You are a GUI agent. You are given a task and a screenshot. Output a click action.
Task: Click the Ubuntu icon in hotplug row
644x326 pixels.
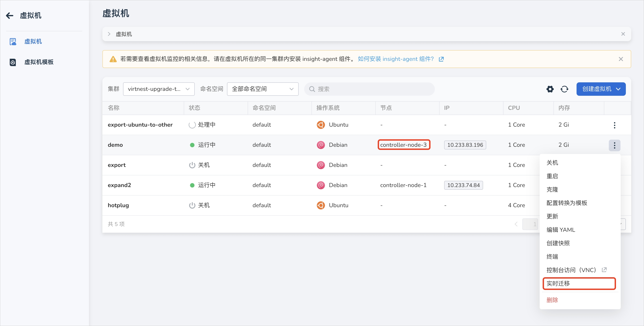coord(321,205)
